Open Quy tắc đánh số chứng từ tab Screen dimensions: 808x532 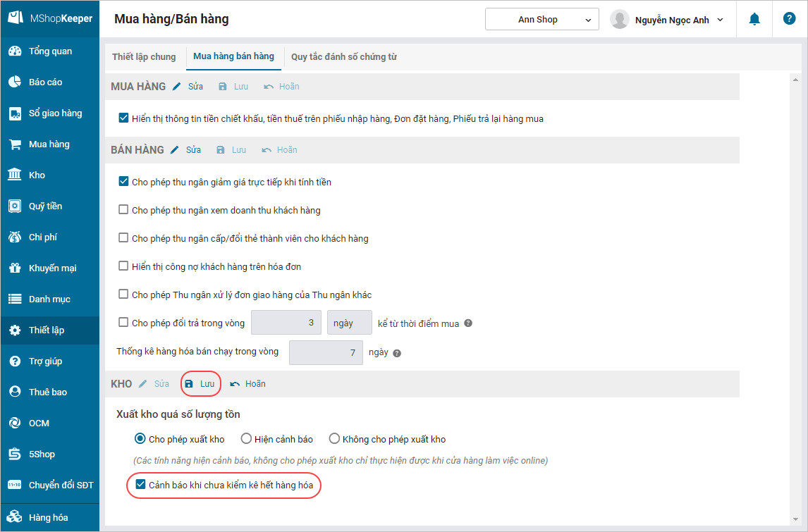[343, 56]
